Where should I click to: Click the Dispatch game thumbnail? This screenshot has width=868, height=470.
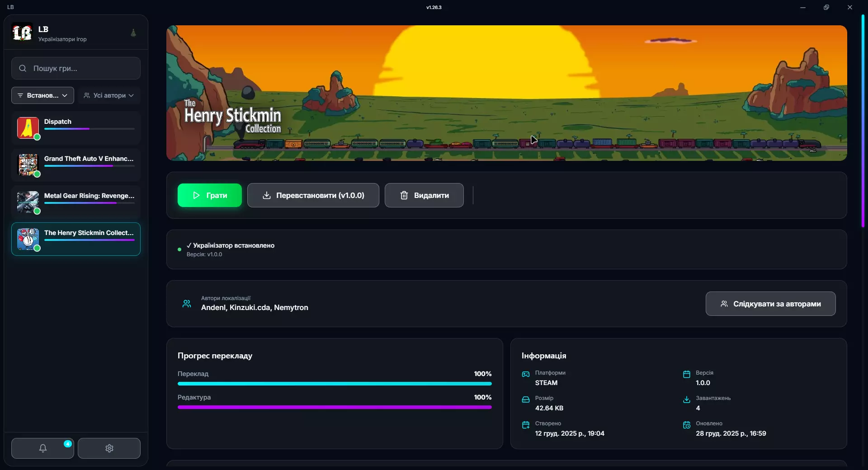coord(28,128)
